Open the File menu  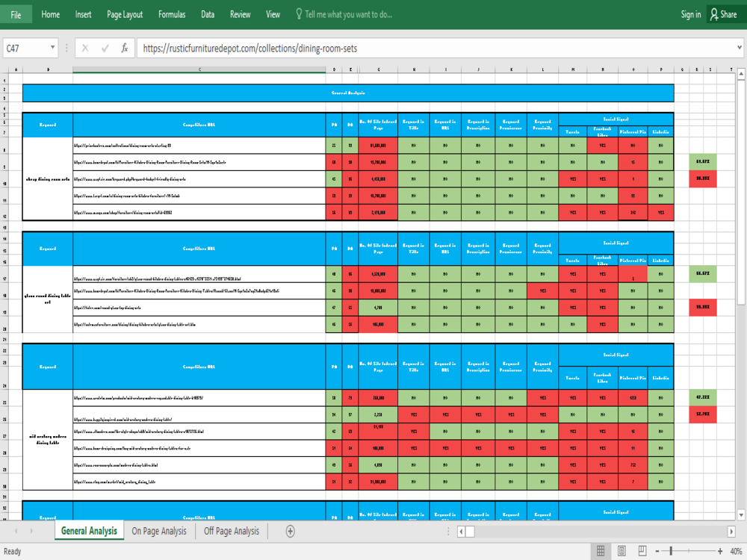point(16,14)
